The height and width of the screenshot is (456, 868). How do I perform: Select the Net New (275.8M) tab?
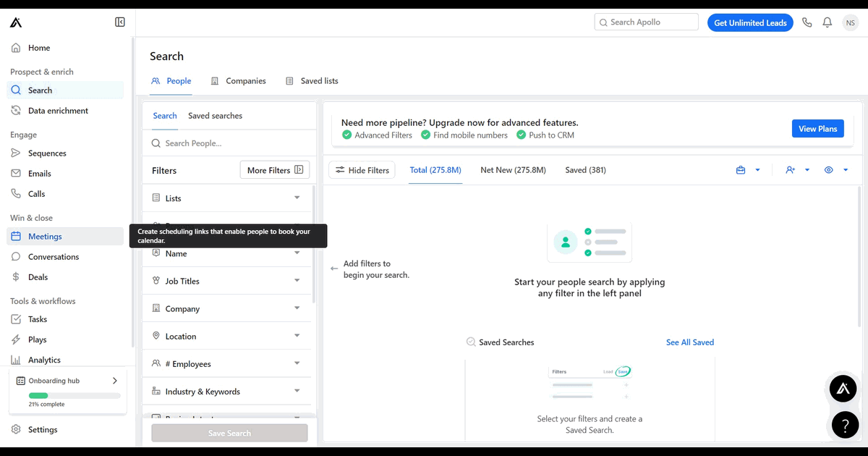tap(513, 170)
